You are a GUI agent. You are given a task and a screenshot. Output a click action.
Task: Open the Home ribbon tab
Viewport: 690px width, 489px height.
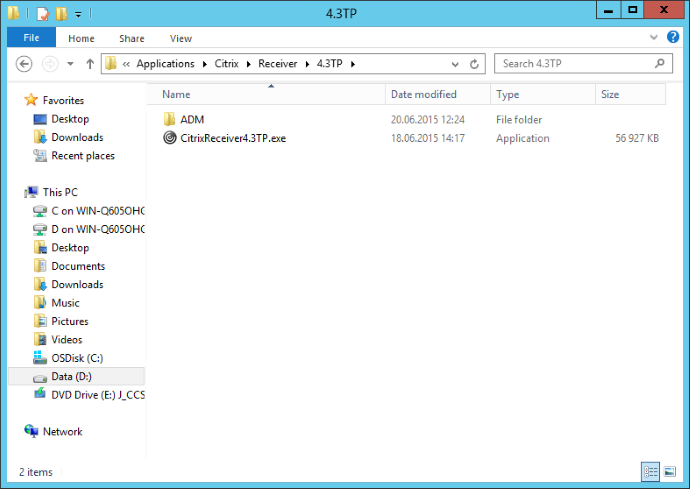pyautogui.click(x=81, y=38)
